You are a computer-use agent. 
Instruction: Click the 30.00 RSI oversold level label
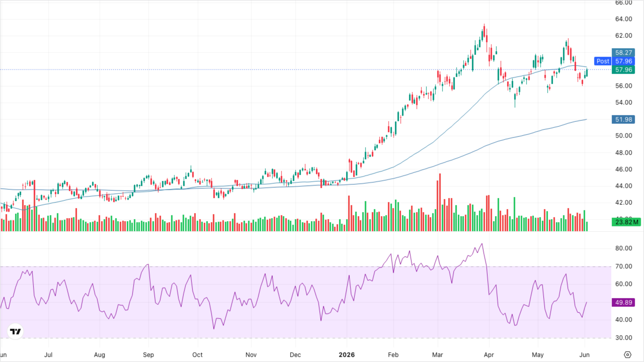(623, 338)
